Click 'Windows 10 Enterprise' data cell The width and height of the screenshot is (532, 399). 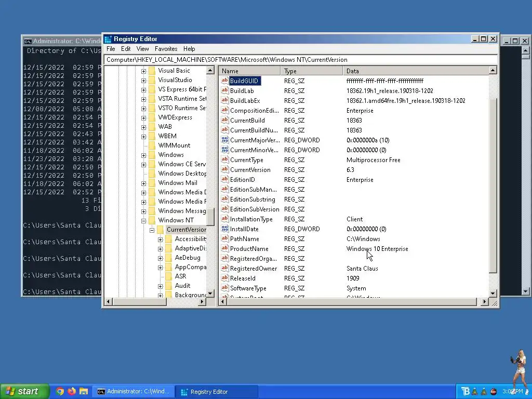pyautogui.click(x=377, y=249)
